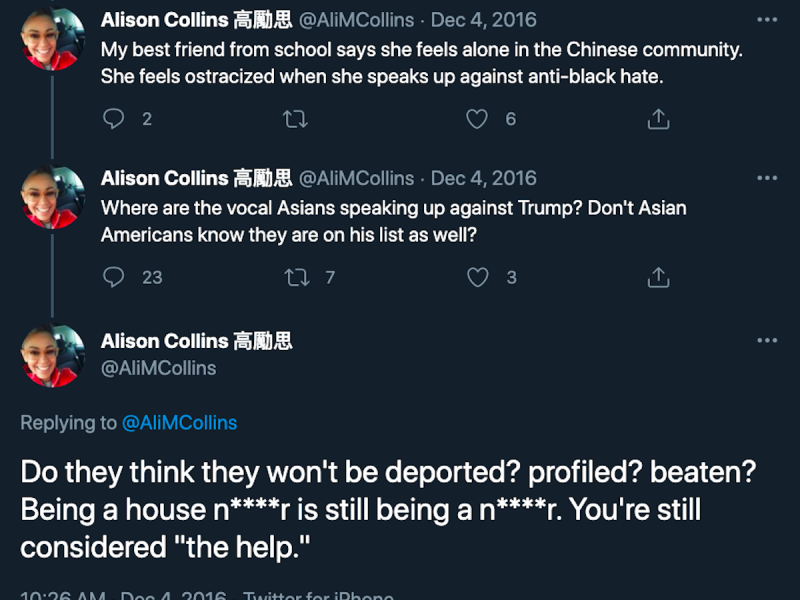Reply to the first tweet about her best friend

tap(113, 119)
